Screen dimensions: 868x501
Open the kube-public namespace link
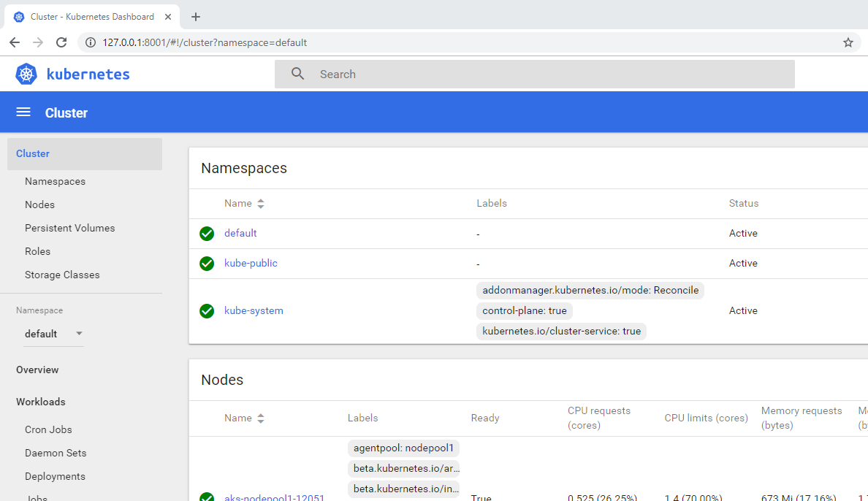click(251, 263)
